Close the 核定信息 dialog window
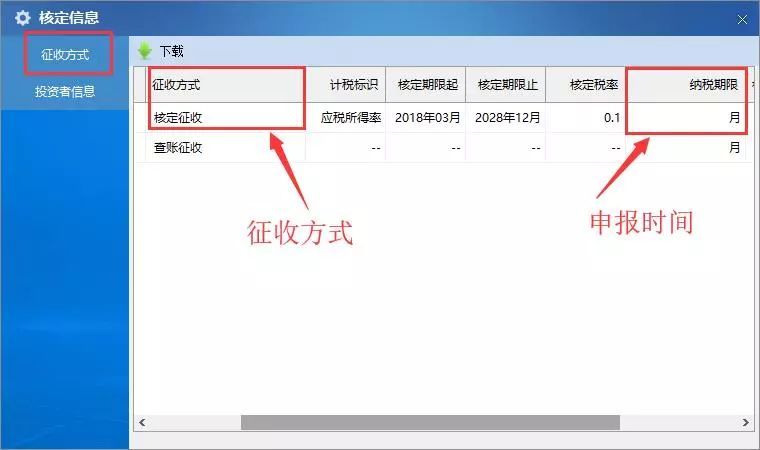The image size is (760, 450). pos(742,19)
